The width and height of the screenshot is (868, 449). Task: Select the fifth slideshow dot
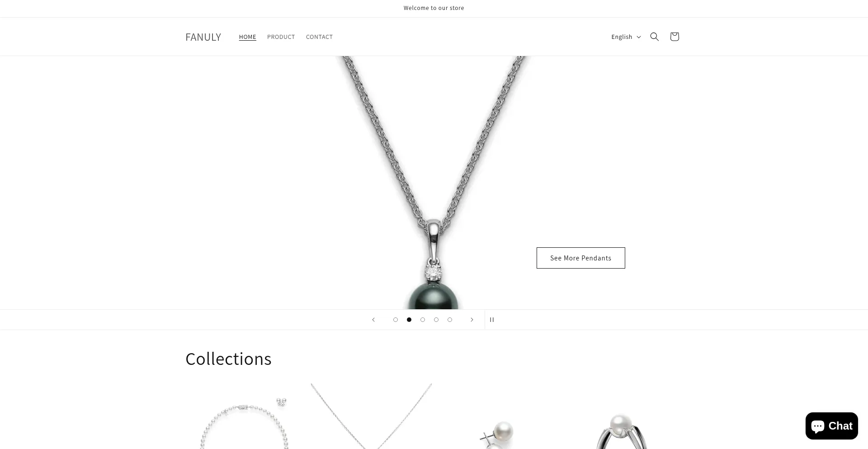click(x=450, y=320)
